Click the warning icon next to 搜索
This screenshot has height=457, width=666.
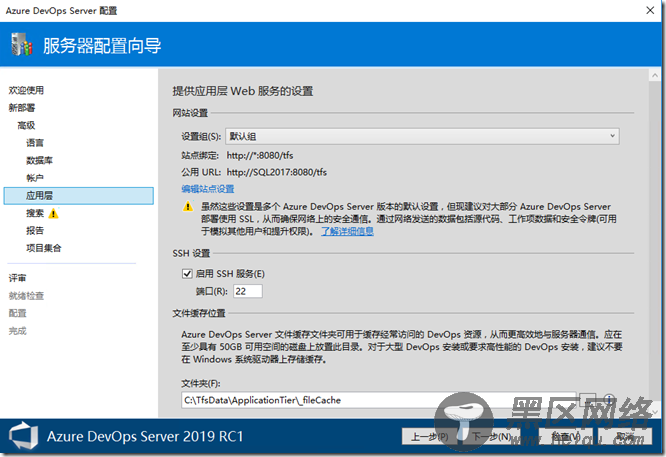coord(54,213)
